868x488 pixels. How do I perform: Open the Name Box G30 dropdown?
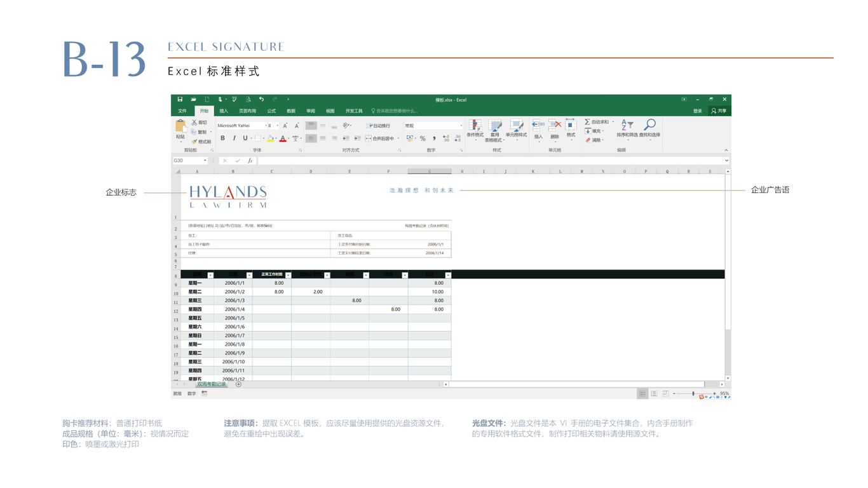tap(205, 161)
